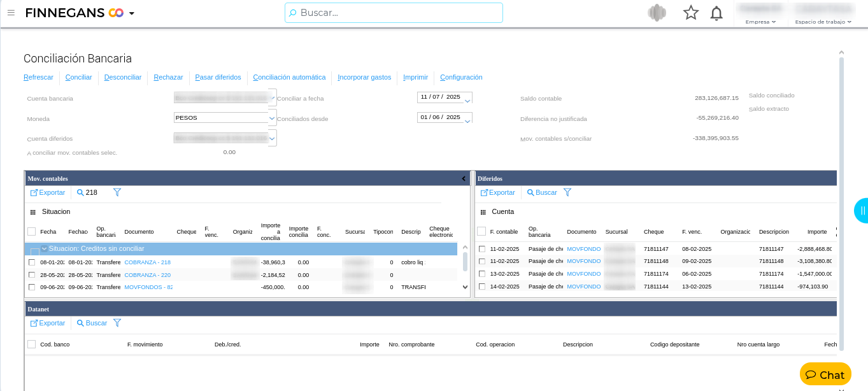The height and width of the screenshot is (391, 868).
Task: Click the Mov. contables vertical scrollbar
Action: [465, 261]
